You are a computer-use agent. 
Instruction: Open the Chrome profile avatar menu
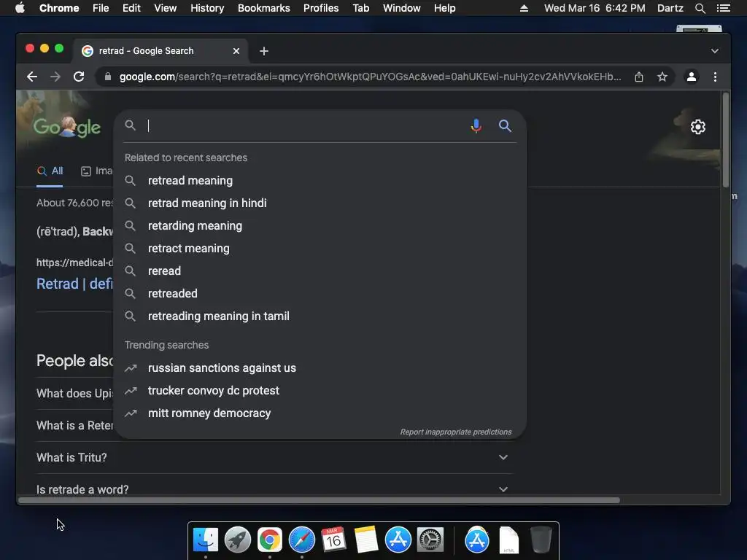pyautogui.click(x=692, y=77)
